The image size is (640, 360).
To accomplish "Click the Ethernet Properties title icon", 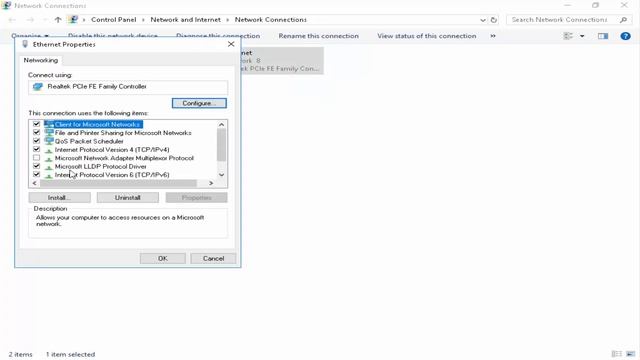I will [25, 44].
